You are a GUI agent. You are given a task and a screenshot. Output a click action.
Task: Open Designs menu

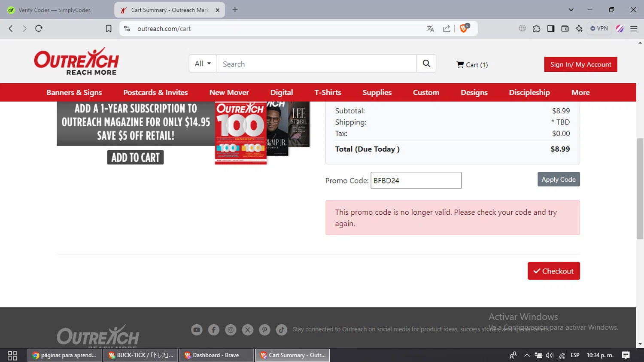474,92
